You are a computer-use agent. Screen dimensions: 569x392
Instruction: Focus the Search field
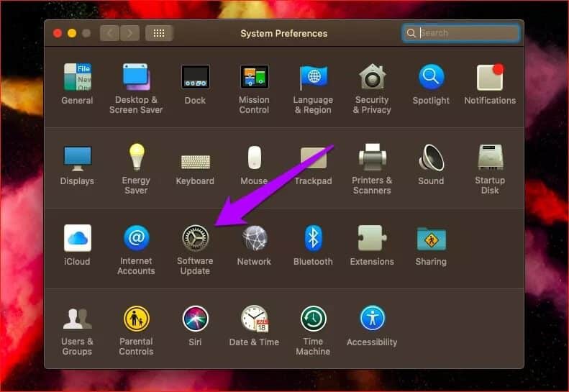tap(461, 33)
